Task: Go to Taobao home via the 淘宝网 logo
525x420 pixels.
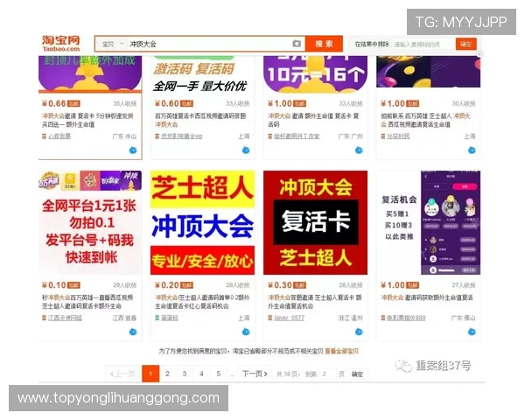Action: tap(61, 44)
